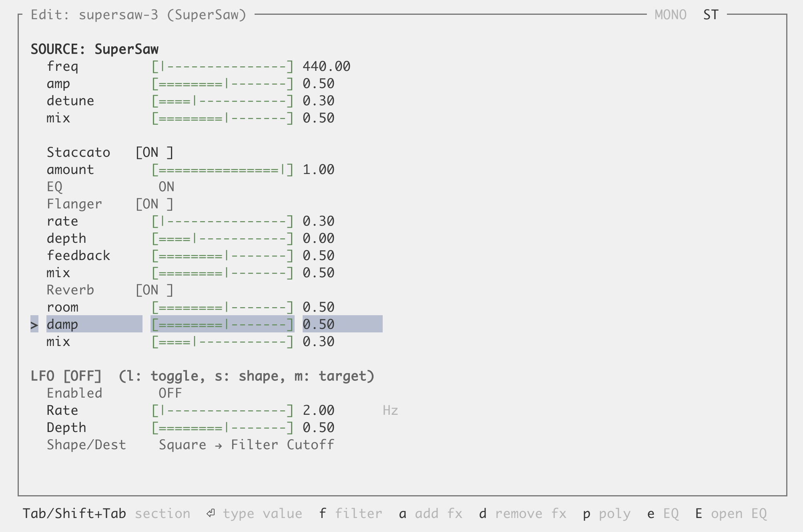Turn the LFO Enabled setting on
This screenshot has width=803, height=532.
(170, 393)
